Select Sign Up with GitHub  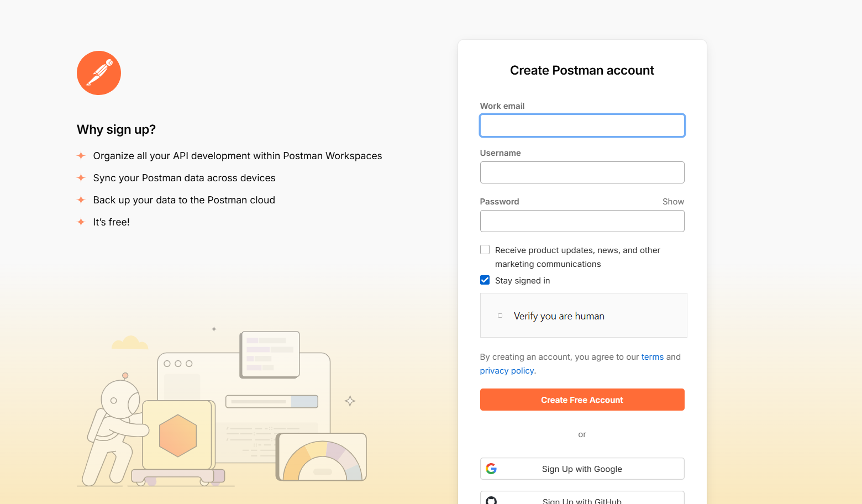point(582,500)
